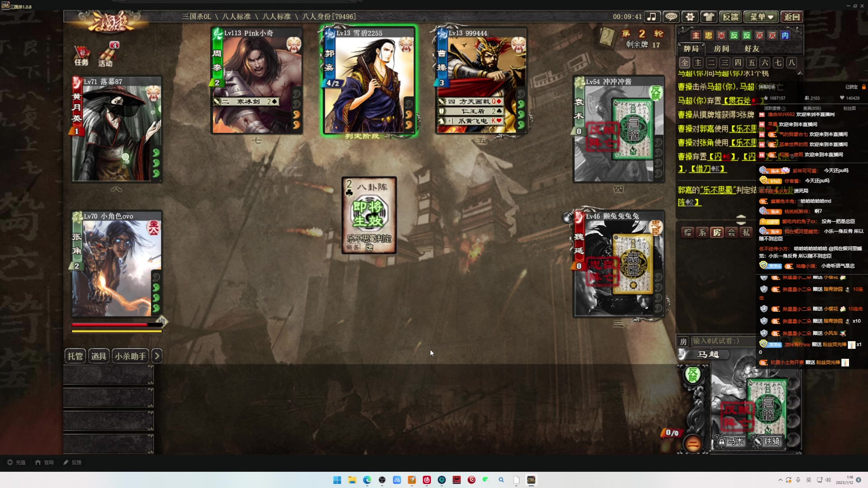This screenshot has height=488, width=868.
Task: Click the 反馈 feedback button in top bar
Action: [x=730, y=17]
